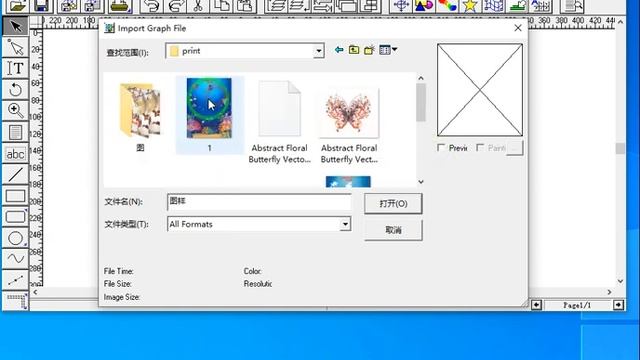Click the open file toolbar icon

click(x=17, y=6)
